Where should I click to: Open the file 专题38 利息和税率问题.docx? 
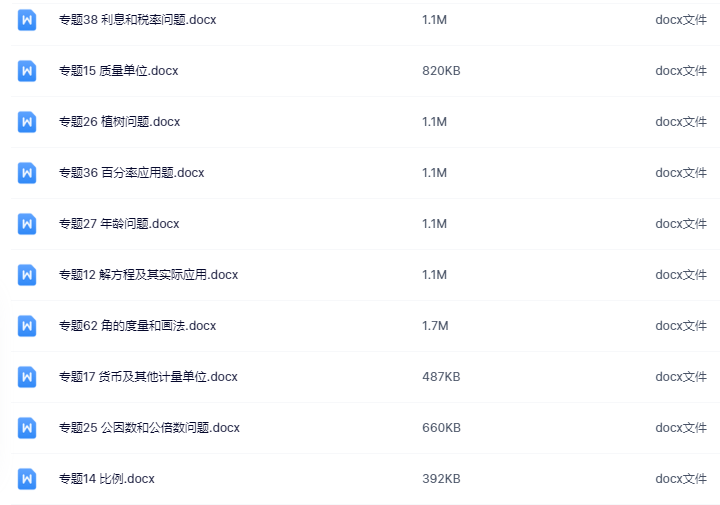tap(137, 20)
